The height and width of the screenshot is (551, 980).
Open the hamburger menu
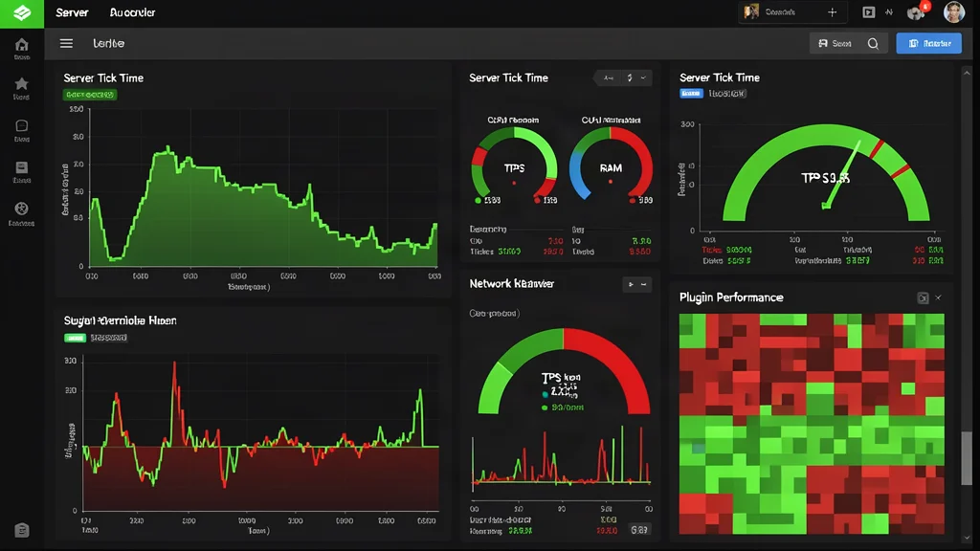66,43
